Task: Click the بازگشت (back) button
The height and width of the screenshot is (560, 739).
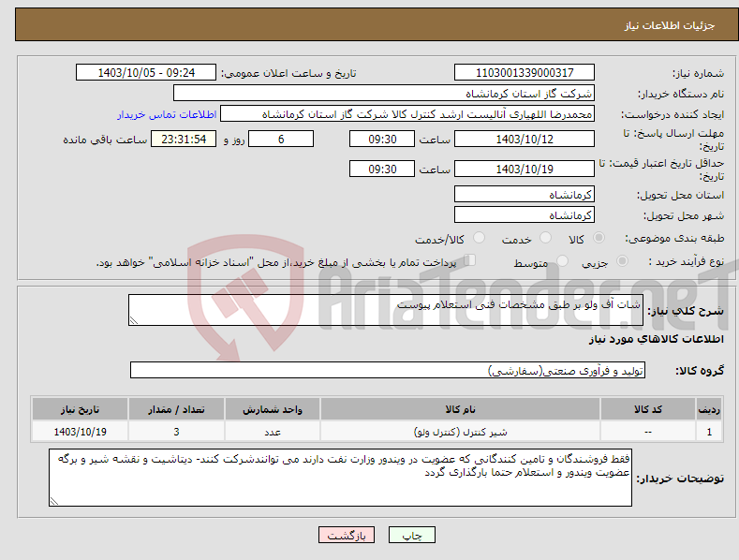Action: 347,535
